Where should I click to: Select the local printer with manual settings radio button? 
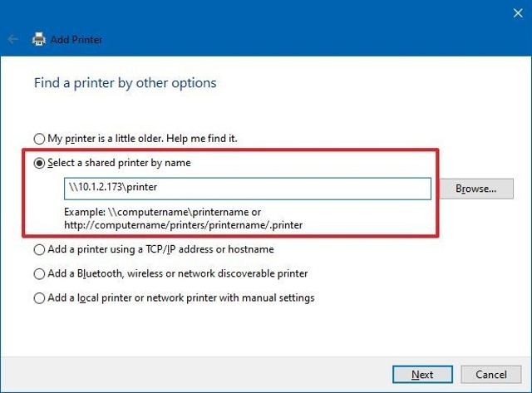[x=39, y=297]
